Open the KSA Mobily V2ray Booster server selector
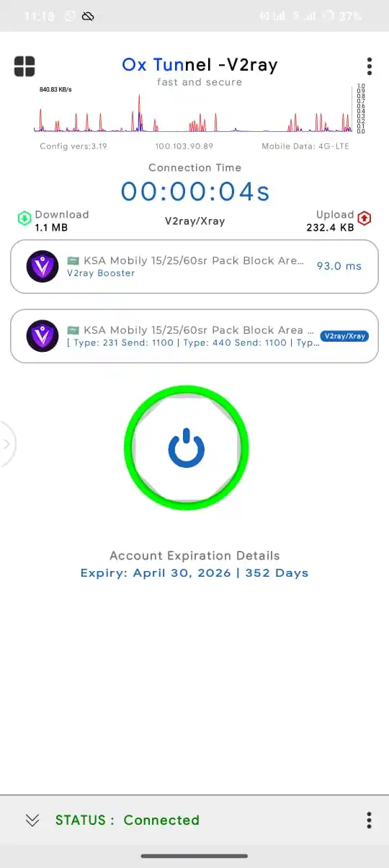Image resolution: width=389 pixels, height=868 pixels. pyautogui.click(x=194, y=266)
